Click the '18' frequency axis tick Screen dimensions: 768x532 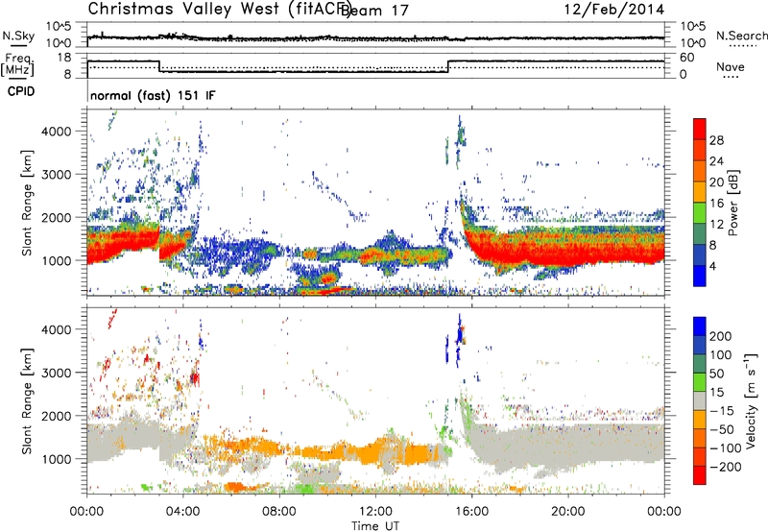pos(63,58)
